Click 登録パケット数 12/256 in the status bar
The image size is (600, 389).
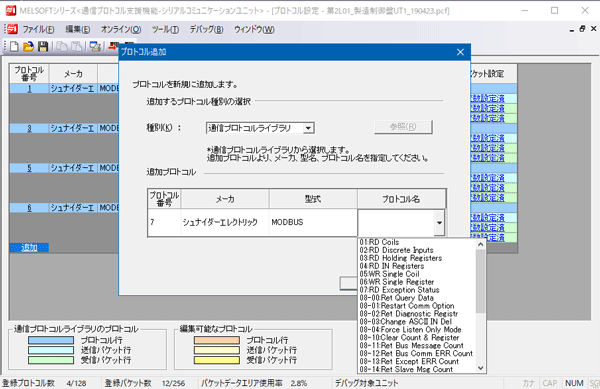145,383
